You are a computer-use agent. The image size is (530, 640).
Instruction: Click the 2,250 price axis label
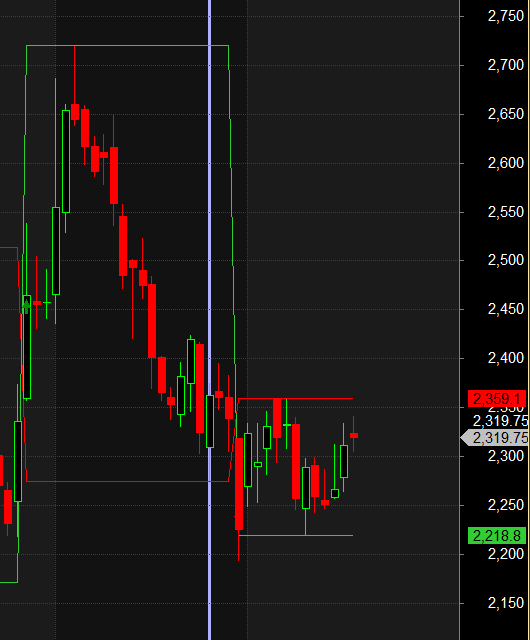click(x=506, y=505)
